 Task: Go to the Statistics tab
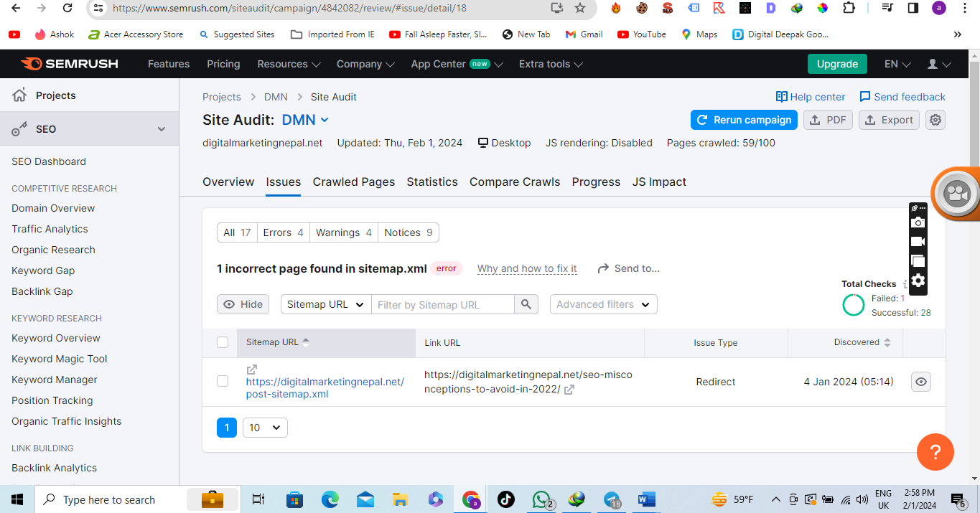point(432,182)
